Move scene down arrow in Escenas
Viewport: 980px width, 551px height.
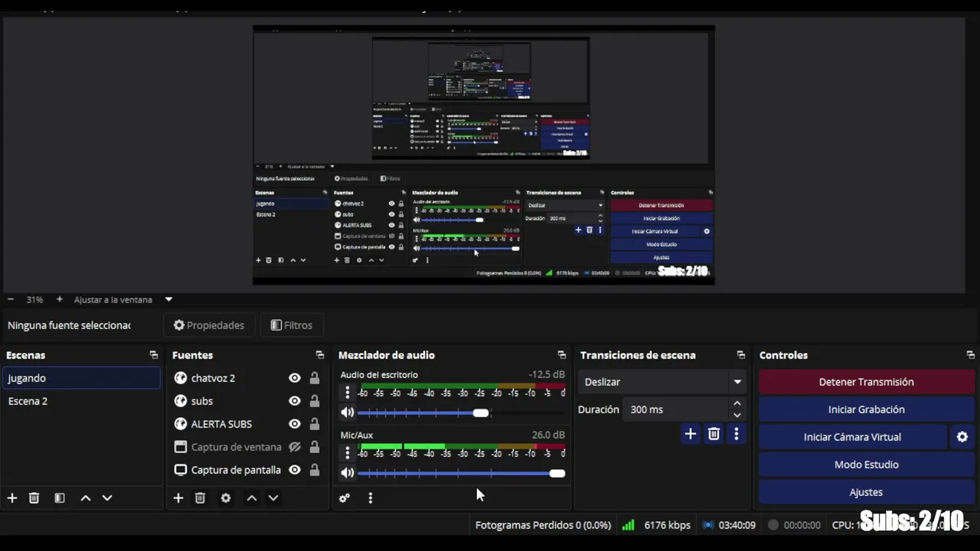click(107, 498)
